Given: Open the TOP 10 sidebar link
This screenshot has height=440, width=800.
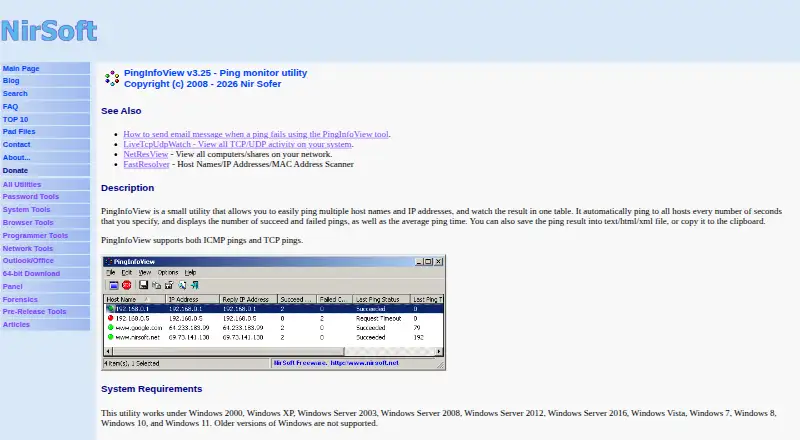Looking at the screenshot, I should [15, 119].
